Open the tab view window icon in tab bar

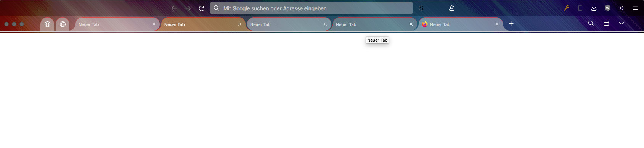click(606, 23)
